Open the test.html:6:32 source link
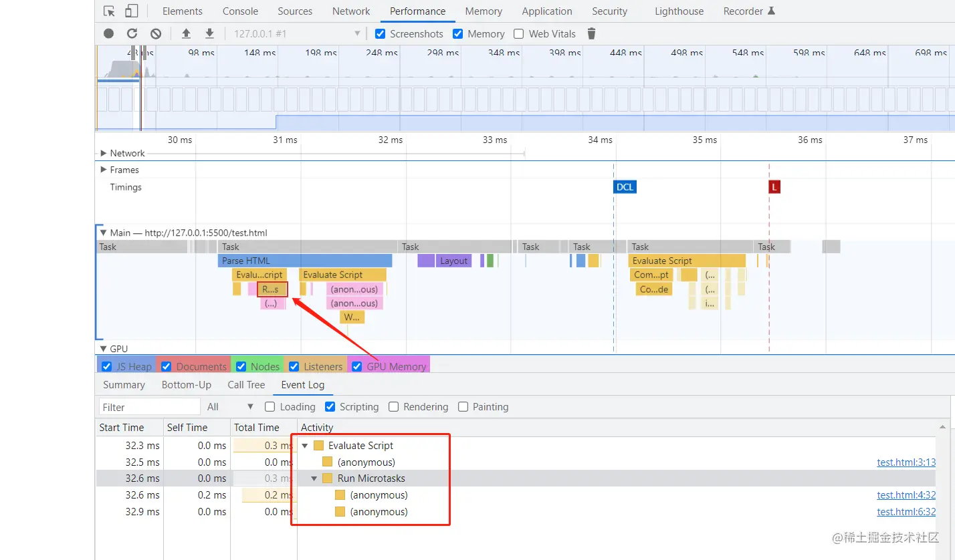This screenshot has height=560, width=955. tap(906, 512)
